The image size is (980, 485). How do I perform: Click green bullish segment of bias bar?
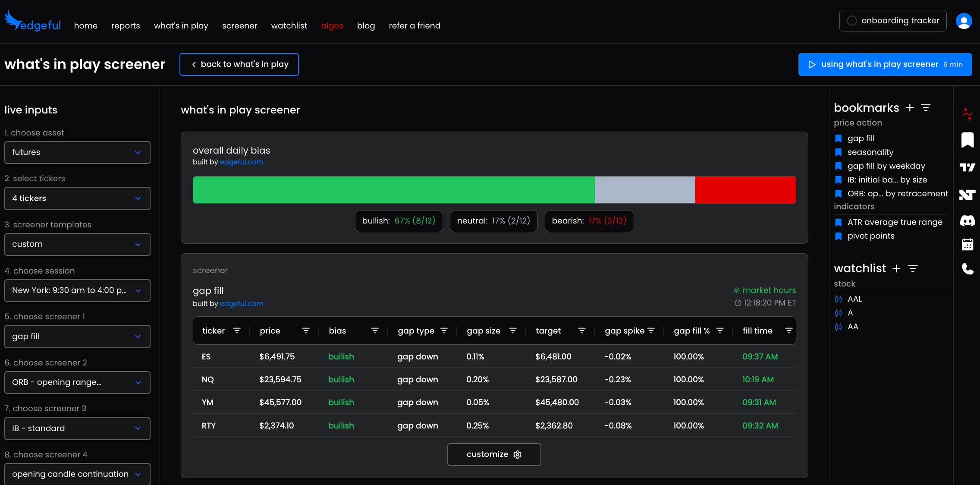click(393, 190)
